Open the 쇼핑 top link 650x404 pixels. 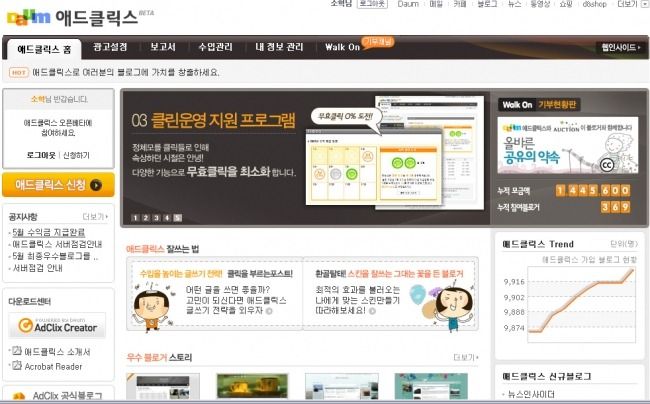pos(566,4)
